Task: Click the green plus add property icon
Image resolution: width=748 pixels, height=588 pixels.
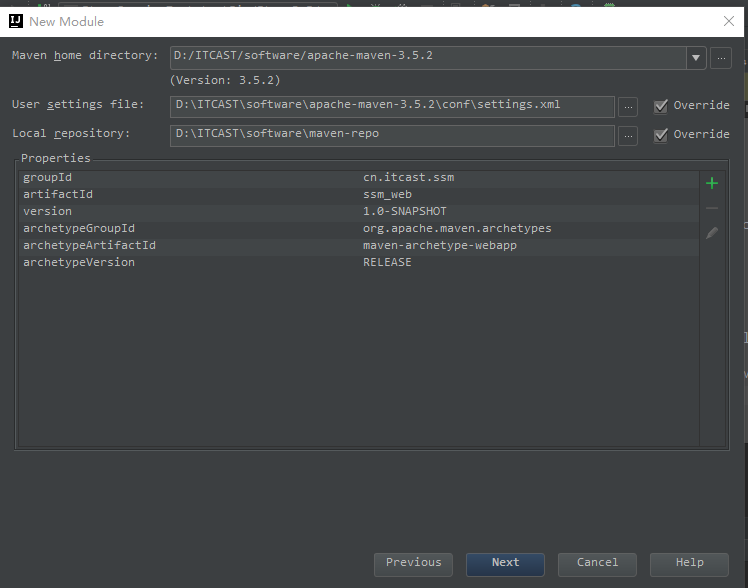Action: [x=712, y=183]
